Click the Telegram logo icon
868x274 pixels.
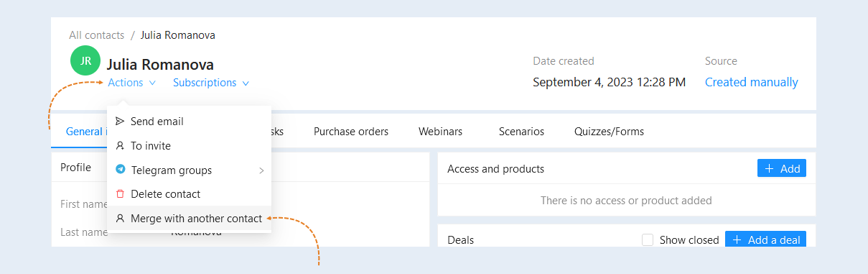(120, 170)
